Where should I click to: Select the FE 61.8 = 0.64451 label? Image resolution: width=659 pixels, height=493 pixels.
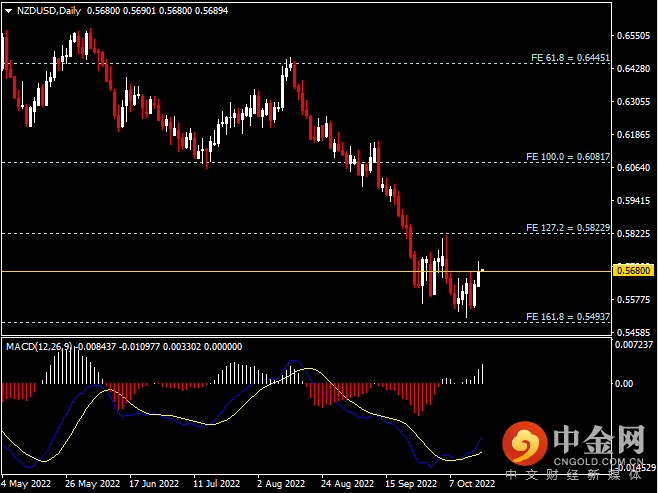coord(570,58)
